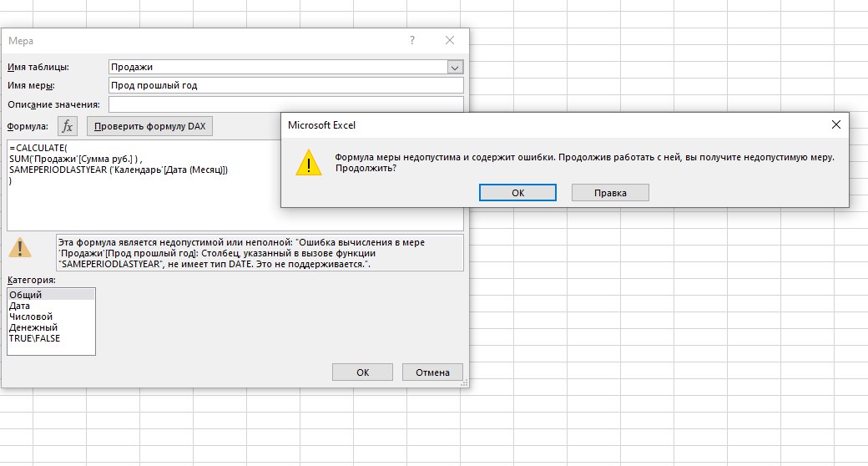Screen dimensions: 868x466
Task: Close the Microsoft Excel warning dialog
Action: click(x=836, y=125)
